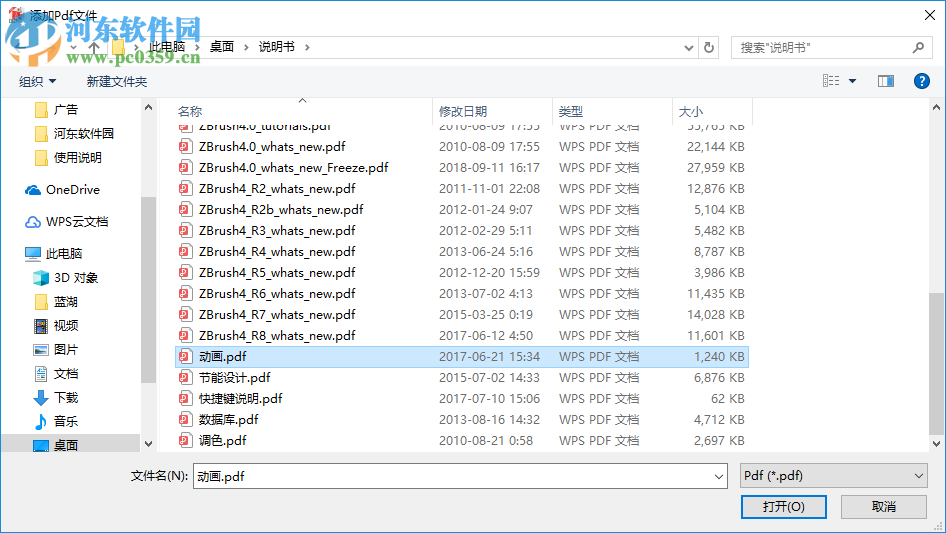Select the 河东软件园 folder in the sidebar
946x533 pixels.
(84, 134)
